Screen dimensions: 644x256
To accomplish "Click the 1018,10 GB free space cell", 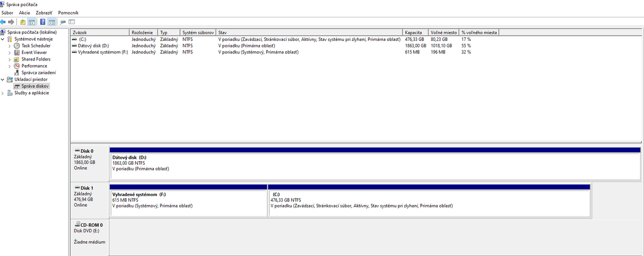I will click(441, 45).
